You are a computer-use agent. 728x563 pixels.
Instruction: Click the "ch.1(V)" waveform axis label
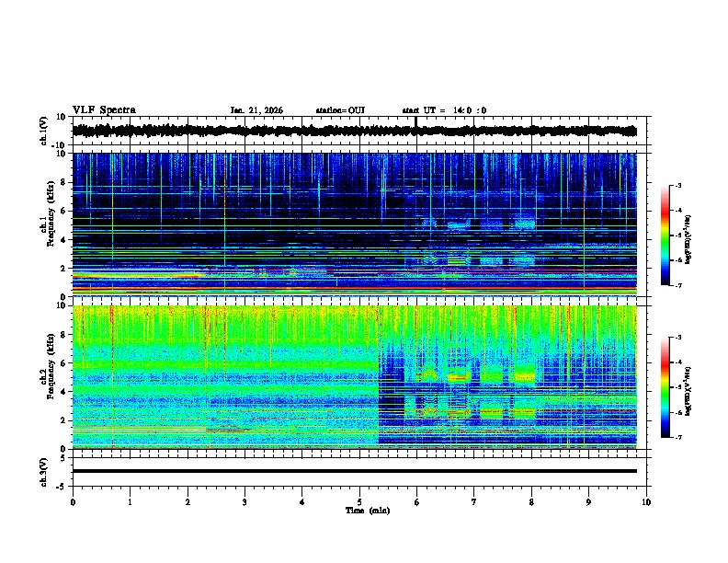44,131
